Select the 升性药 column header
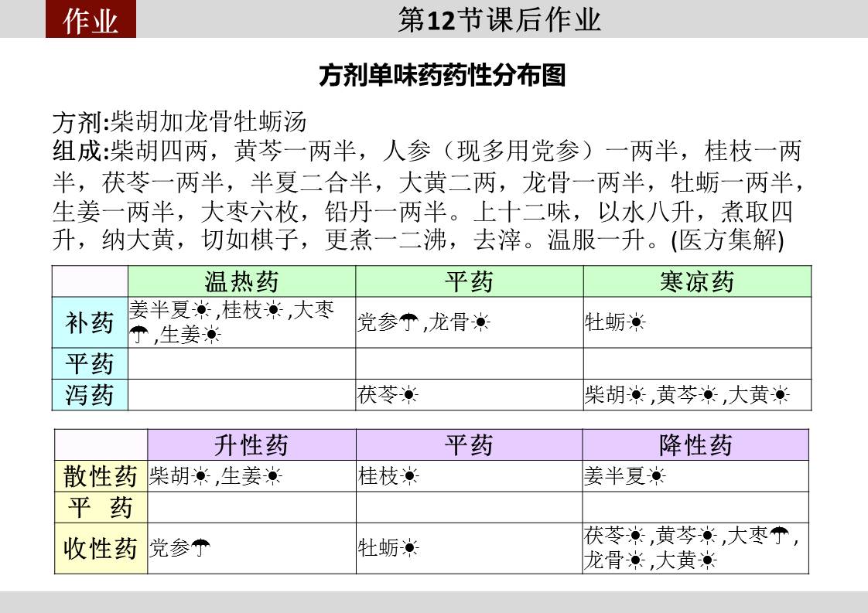 pyautogui.click(x=252, y=444)
